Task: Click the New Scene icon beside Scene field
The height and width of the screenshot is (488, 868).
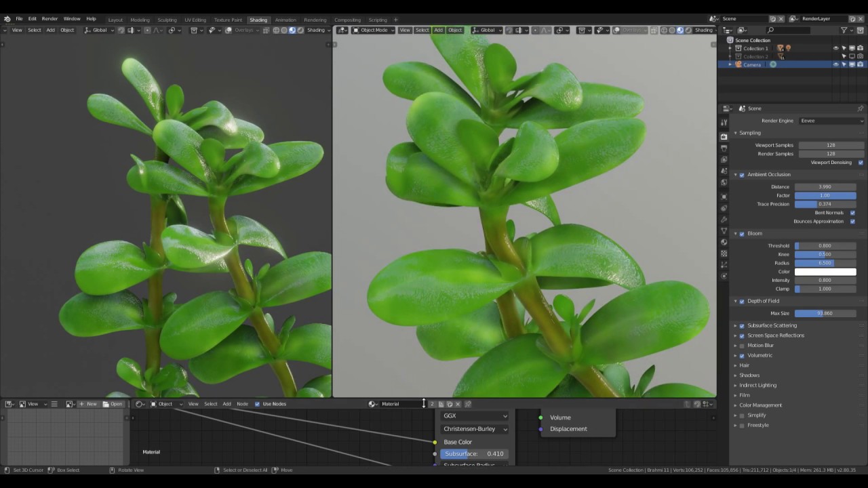Action: pos(773,19)
